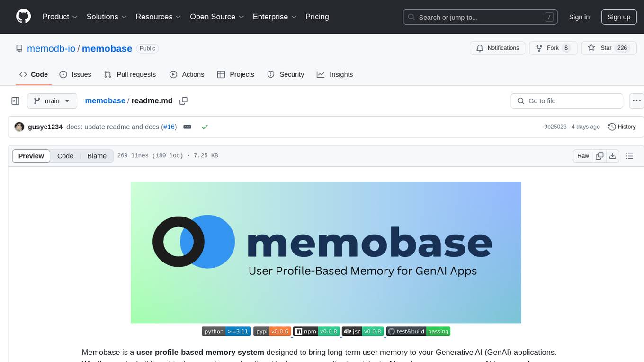644x362 pixels.
Task: Select the Preview view toggle
Action: (x=31, y=156)
